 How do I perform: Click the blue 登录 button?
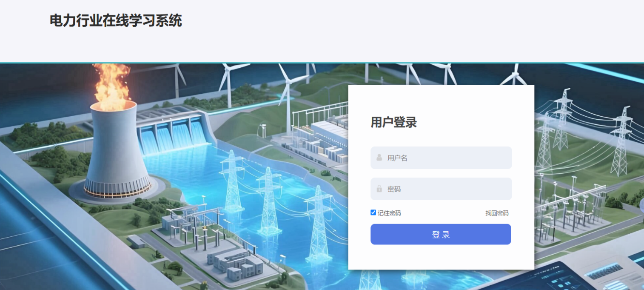(x=441, y=234)
